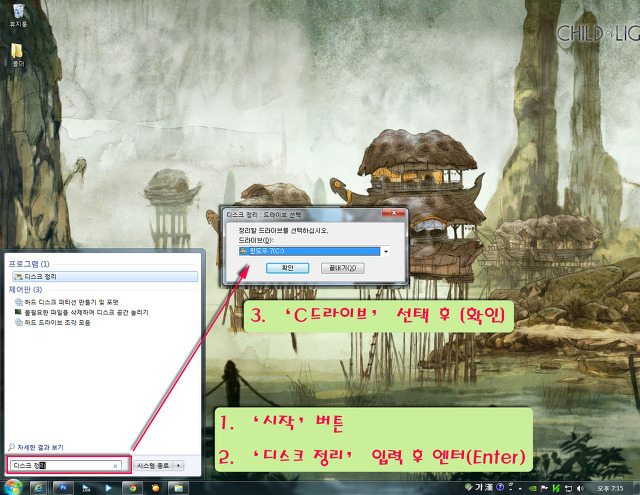Viewport: 640px width, 495px height.
Task: Click 프로그램 (1) results header
Action: pyautogui.click(x=29, y=264)
